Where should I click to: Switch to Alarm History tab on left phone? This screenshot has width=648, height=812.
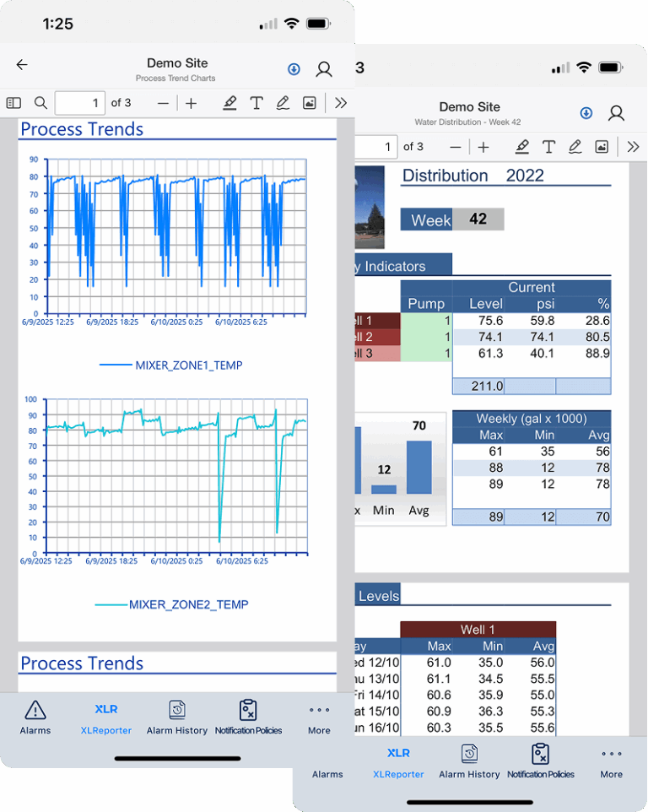tap(176, 717)
